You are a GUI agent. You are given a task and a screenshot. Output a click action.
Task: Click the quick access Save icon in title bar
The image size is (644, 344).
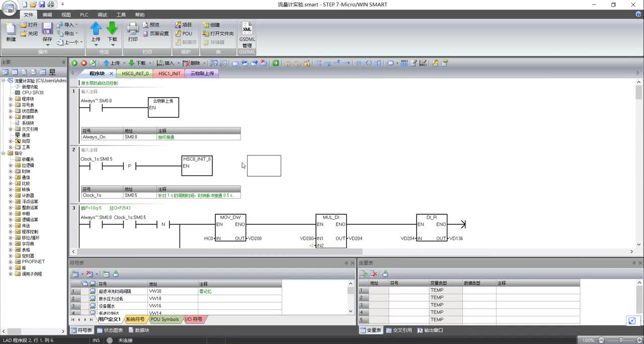pos(42,5)
